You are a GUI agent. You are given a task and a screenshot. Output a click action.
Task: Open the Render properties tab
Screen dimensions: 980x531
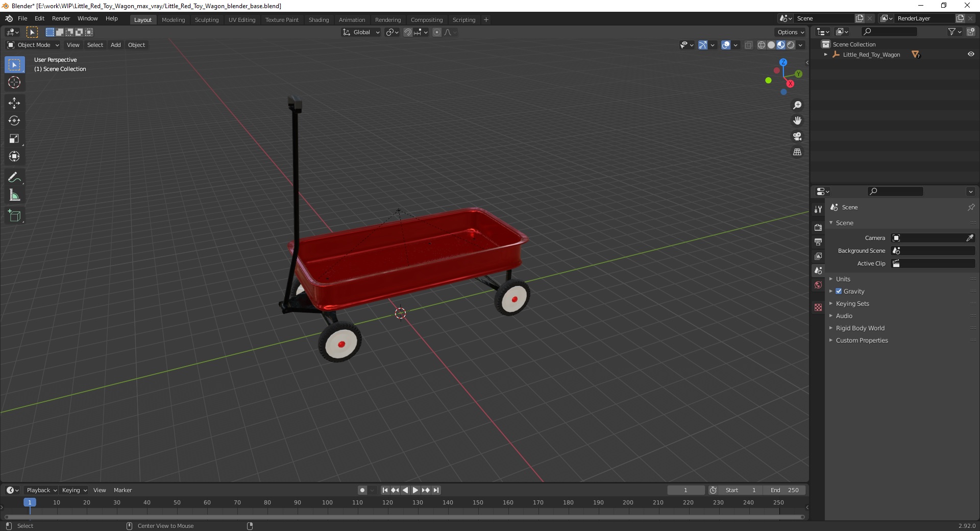818,227
